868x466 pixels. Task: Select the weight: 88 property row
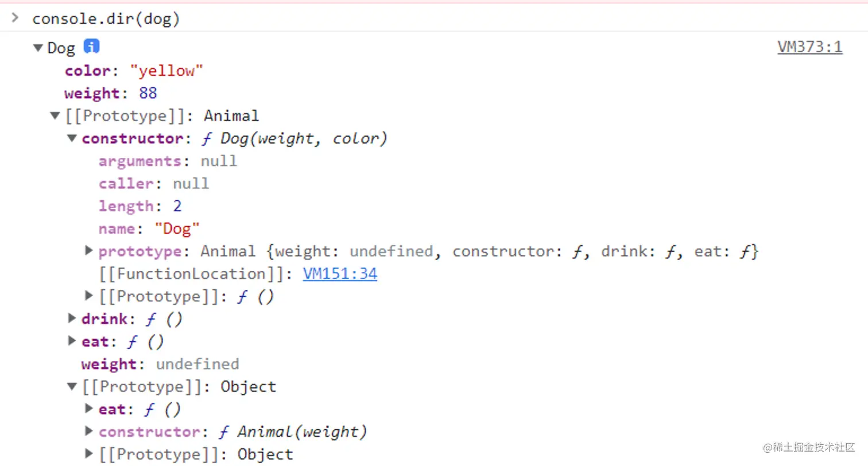click(111, 93)
